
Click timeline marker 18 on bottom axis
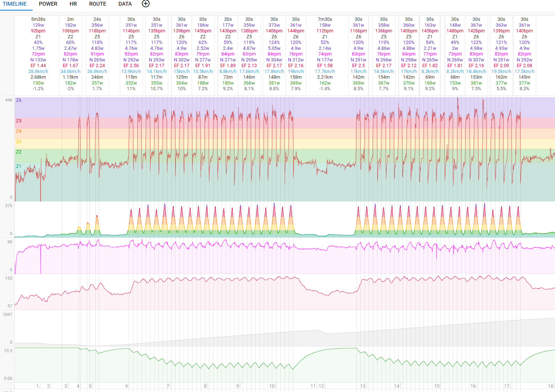click(x=550, y=386)
